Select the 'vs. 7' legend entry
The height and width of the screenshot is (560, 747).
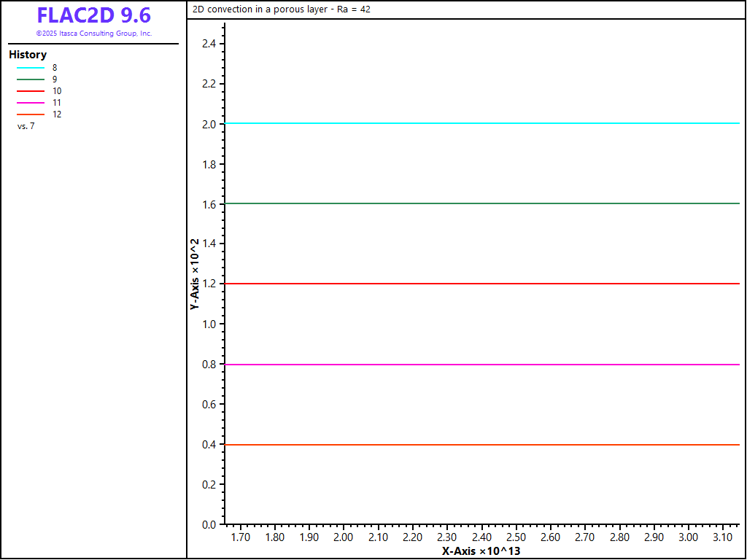click(x=26, y=126)
